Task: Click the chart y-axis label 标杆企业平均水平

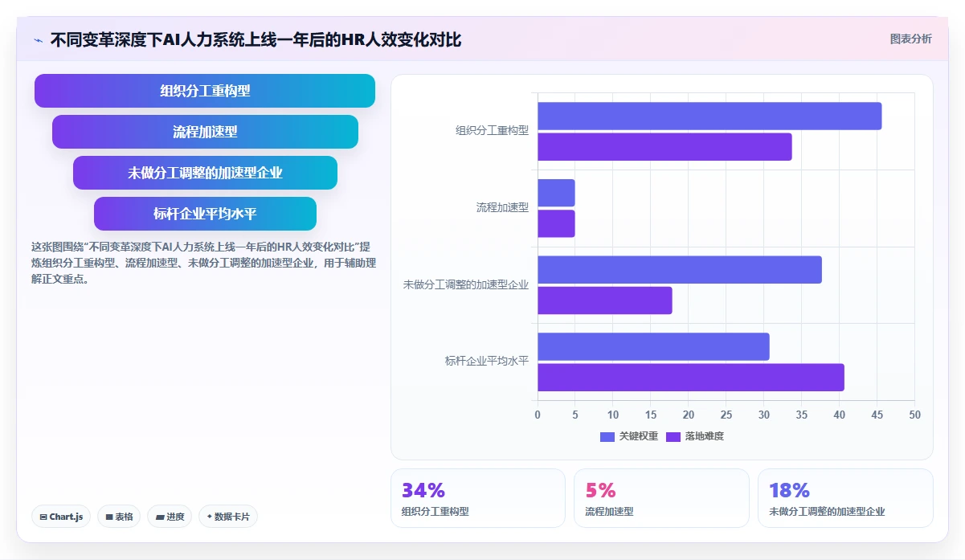Action: (487, 362)
